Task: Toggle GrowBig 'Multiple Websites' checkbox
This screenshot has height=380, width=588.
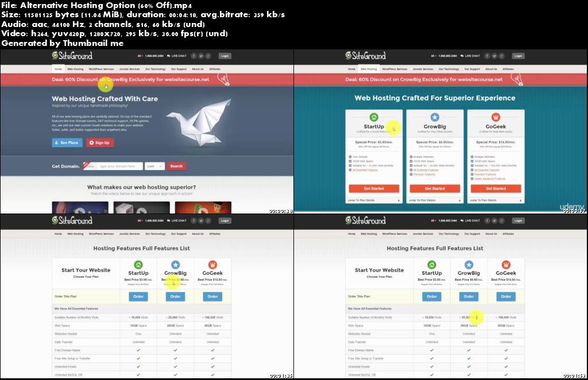Action: coord(411,157)
